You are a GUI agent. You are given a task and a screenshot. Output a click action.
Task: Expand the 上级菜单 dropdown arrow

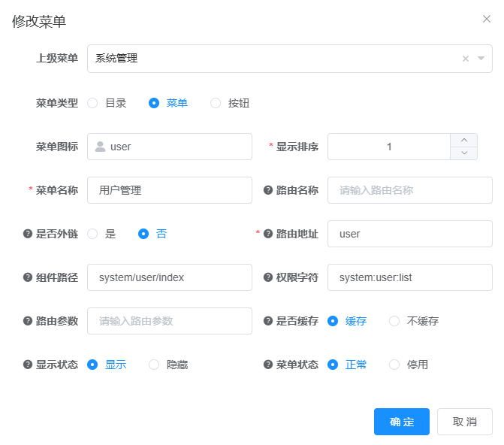[x=481, y=59]
